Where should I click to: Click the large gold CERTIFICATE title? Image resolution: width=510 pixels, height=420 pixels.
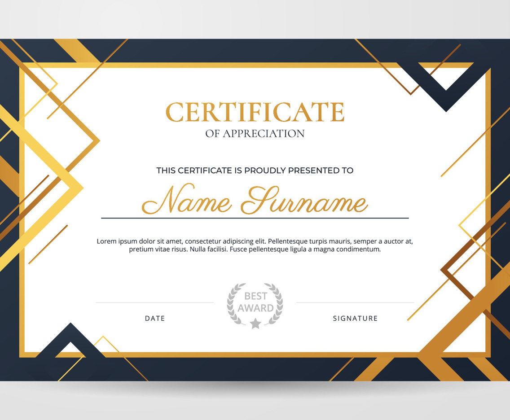[x=255, y=113]
